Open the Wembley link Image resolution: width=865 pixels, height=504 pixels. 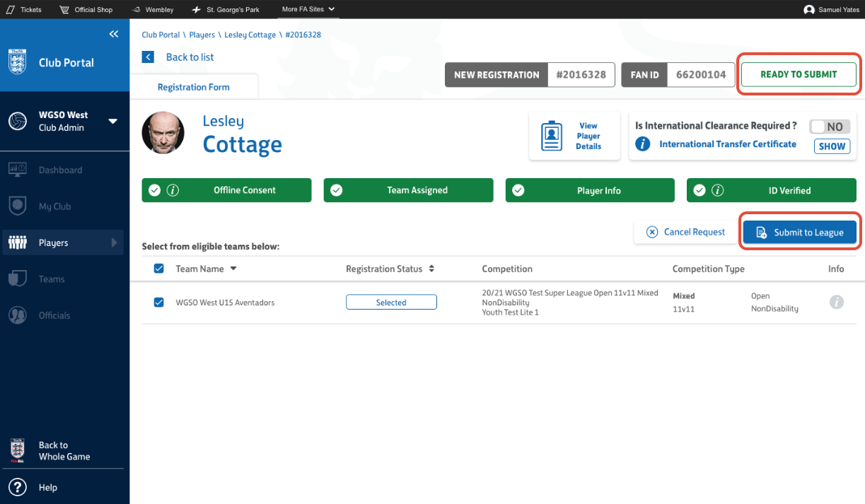(153, 10)
